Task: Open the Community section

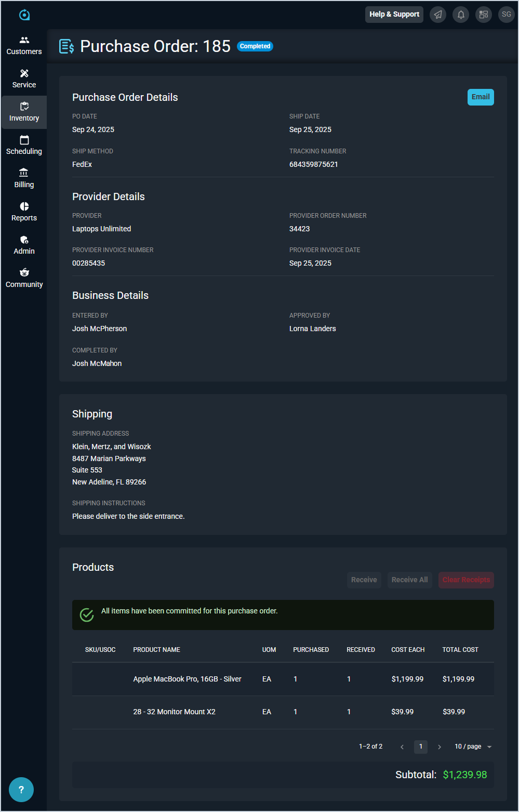Action: [x=24, y=279]
